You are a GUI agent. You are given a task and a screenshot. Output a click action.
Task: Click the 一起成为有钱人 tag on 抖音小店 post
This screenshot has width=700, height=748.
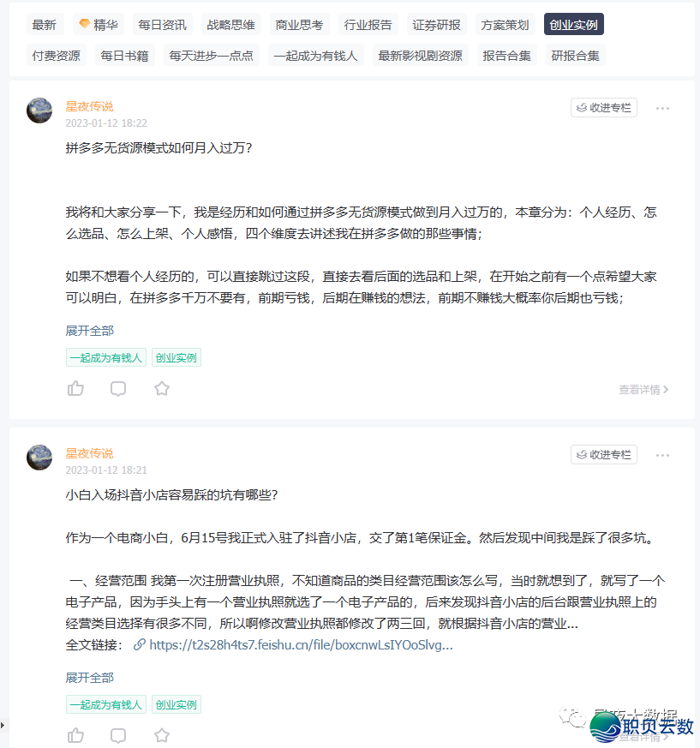pyautogui.click(x=106, y=704)
